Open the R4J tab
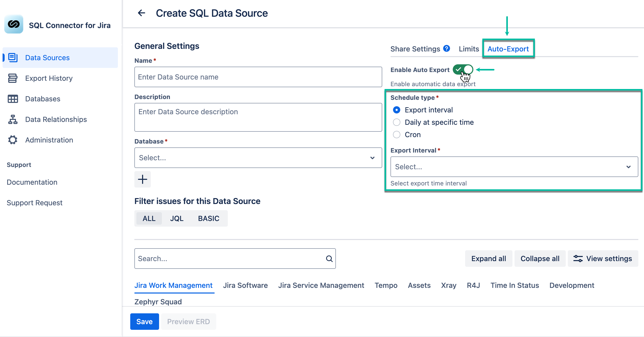Viewport: 644px width, 337px height. click(x=474, y=285)
